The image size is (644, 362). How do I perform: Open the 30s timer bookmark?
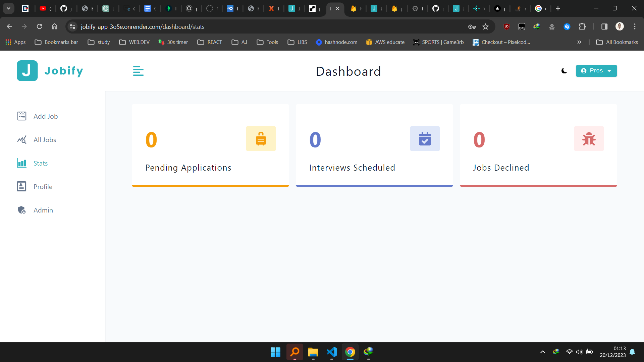[x=173, y=42]
